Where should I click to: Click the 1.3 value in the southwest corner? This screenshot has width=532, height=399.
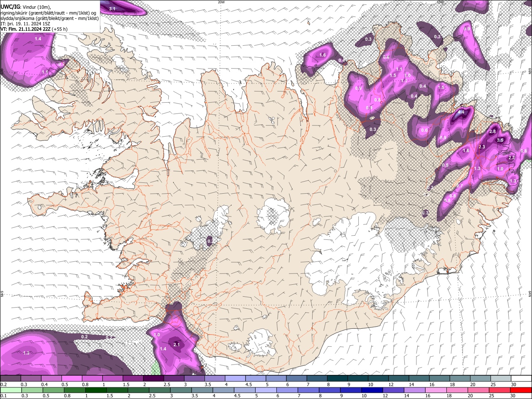(26, 353)
